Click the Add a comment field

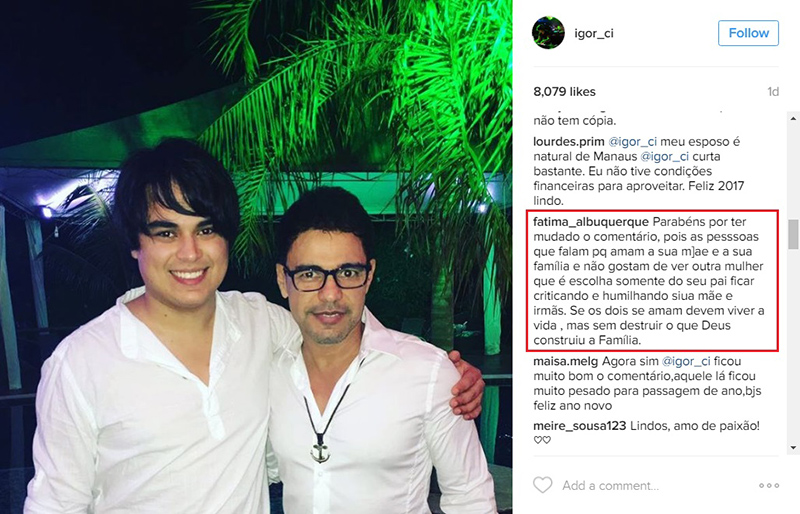click(x=610, y=485)
